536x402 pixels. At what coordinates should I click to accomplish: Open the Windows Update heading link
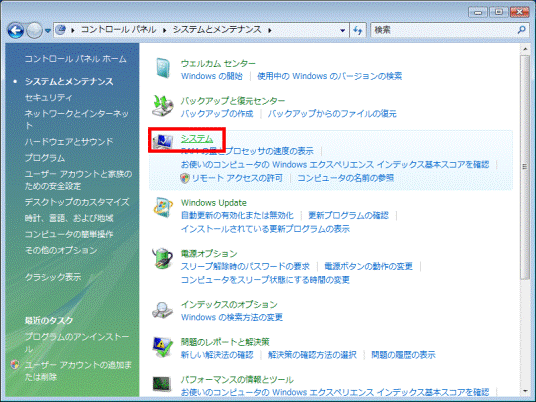click(214, 203)
